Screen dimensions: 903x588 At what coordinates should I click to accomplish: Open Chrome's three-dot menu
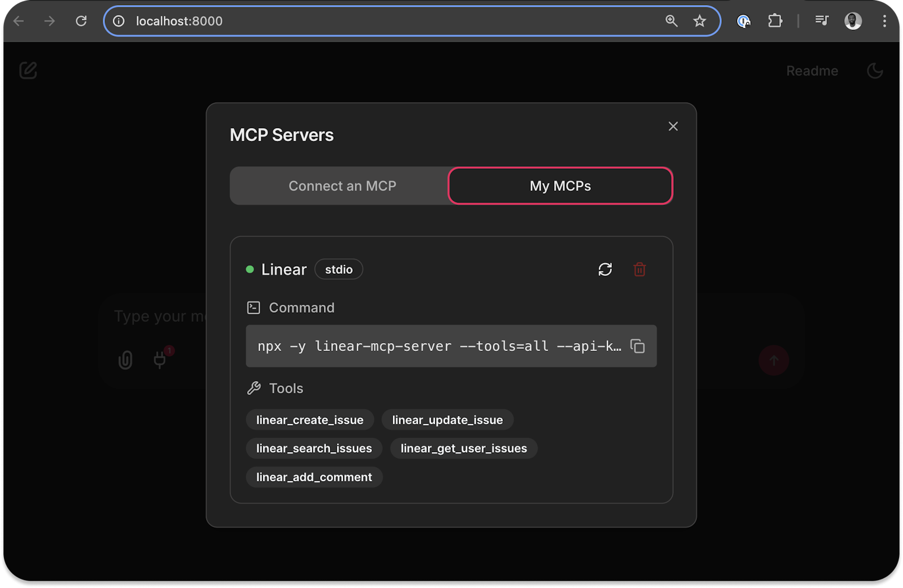[885, 21]
